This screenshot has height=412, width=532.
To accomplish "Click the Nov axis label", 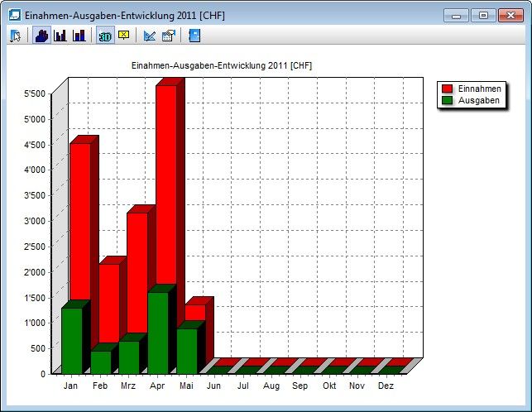I will point(357,386).
